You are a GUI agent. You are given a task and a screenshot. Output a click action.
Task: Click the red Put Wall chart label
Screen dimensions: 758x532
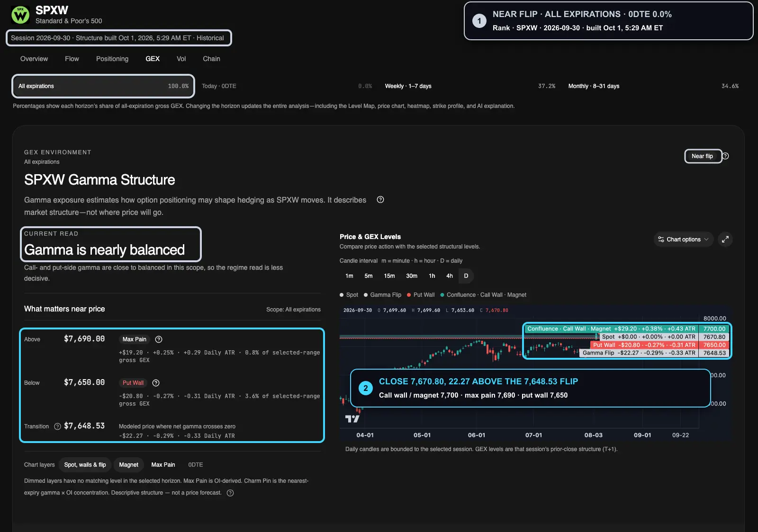coord(643,345)
